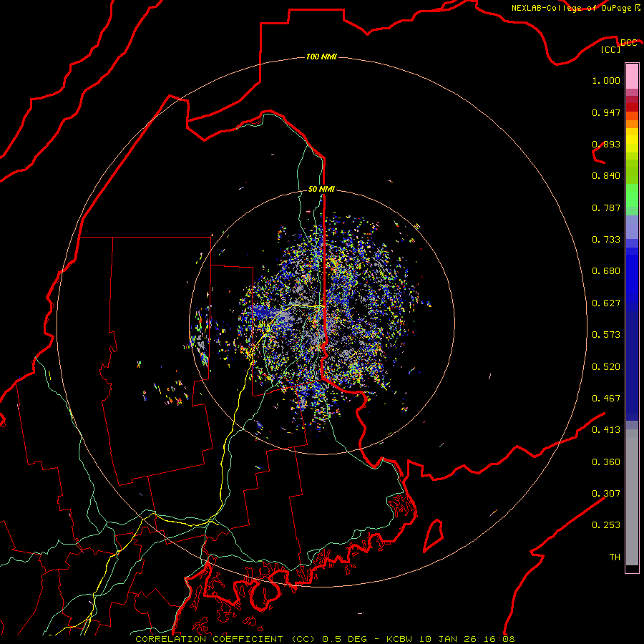
Task: Select the 0.520 scale value
Action: pos(606,367)
